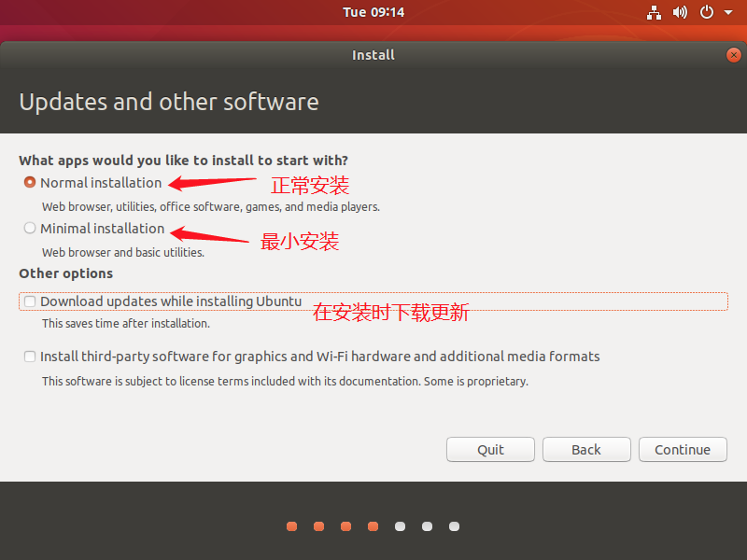Image resolution: width=747 pixels, height=560 pixels.
Task: Go Back to the previous step
Action: point(586,450)
